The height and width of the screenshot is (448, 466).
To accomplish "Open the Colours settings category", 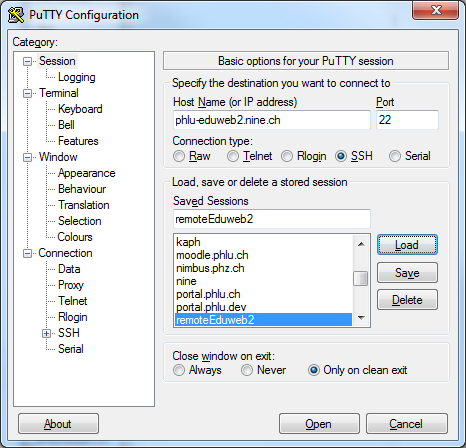I will [x=75, y=237].
